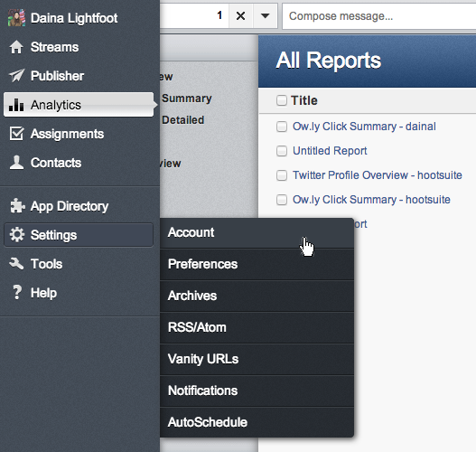Check Twitter Profile Overview - hootsuite box
This screenshot has height=452, width=476.
coord(282,175)
